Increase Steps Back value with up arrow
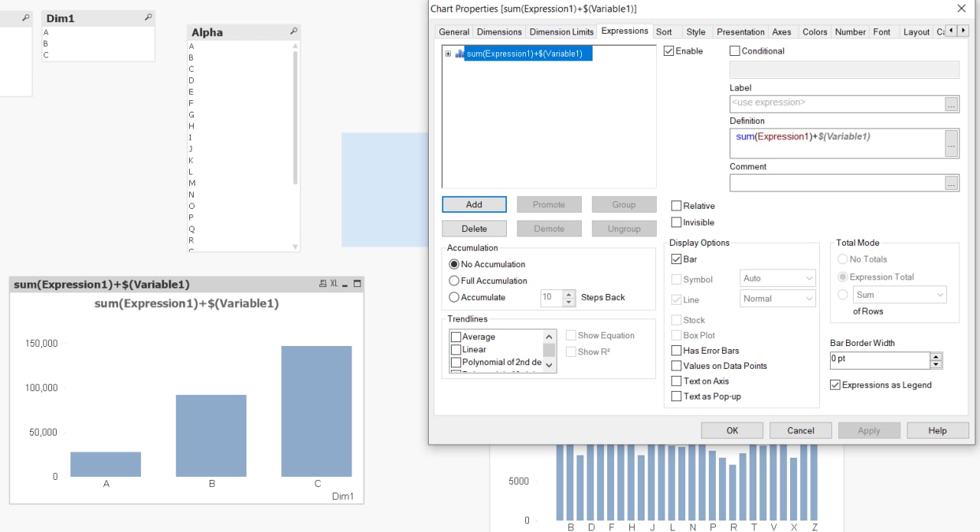Viewport: 980px width, 532px height. tap(569, 294)
